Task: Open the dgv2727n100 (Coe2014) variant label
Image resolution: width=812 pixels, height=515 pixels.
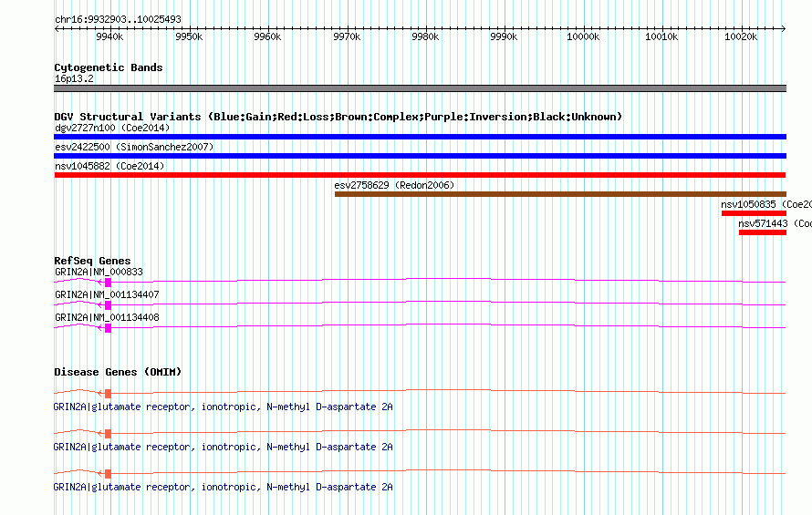Action: pyautogui.click(x=112, y=128)
